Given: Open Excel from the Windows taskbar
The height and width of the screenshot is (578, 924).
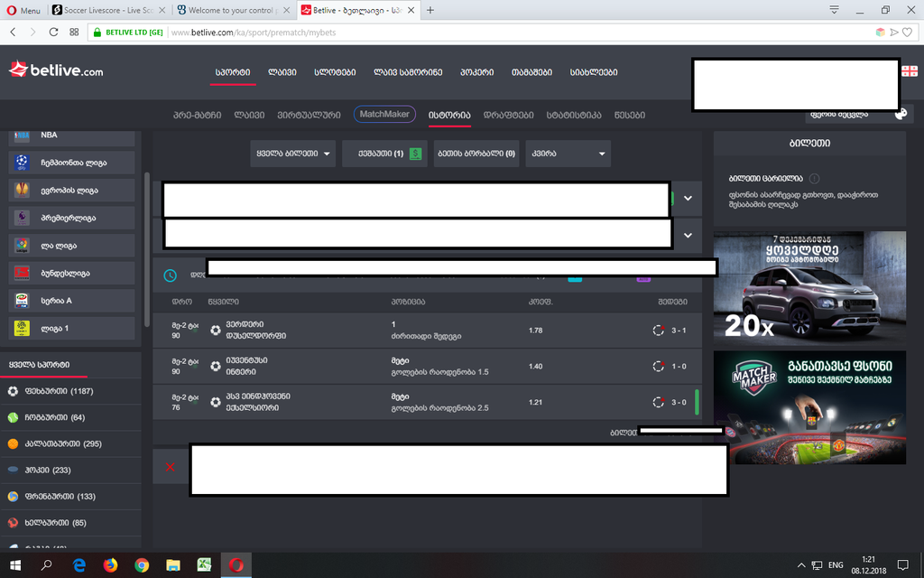Looking at the screenshot, I should pyautogui.click(x=205, y=565).
